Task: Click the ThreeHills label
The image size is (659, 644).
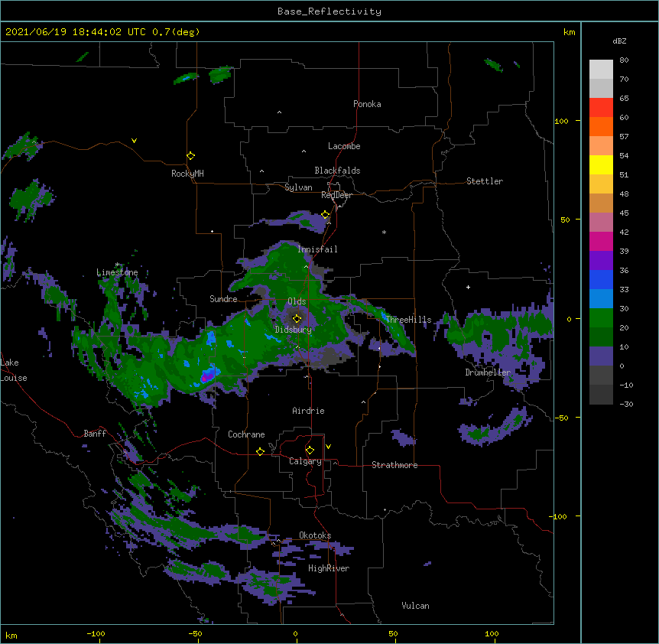Action: 408,320
